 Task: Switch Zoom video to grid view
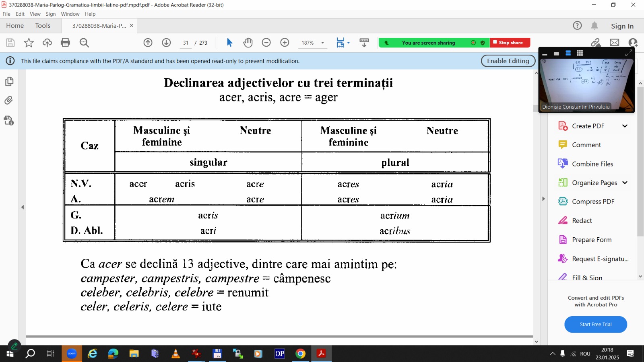[x=580, y=53]
